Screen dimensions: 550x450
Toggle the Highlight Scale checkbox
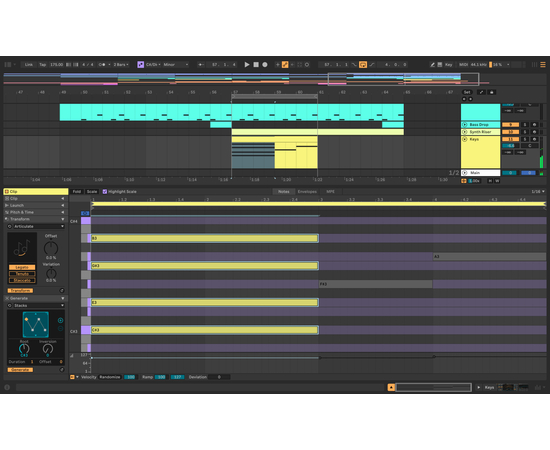pyautogui.click(x=105, y=192)
